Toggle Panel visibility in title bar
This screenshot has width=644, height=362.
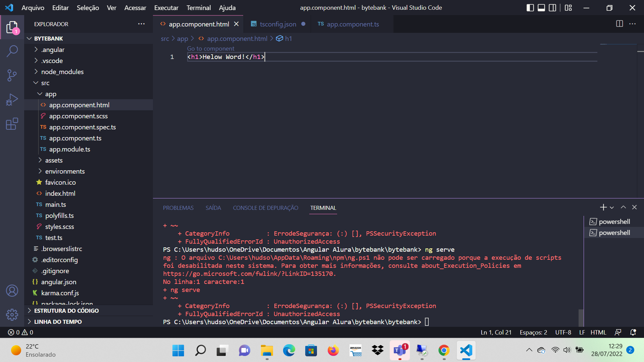click(x=541, y=8)
